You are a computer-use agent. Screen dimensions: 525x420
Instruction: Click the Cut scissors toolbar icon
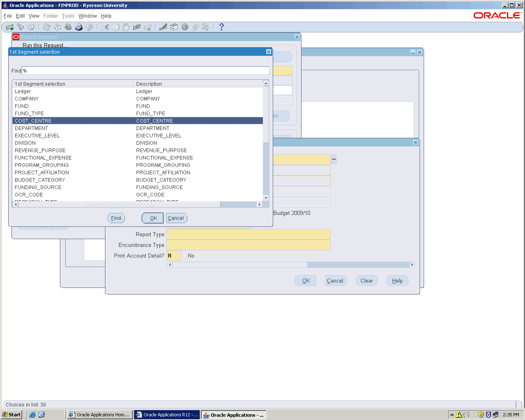tap(105, 27)
